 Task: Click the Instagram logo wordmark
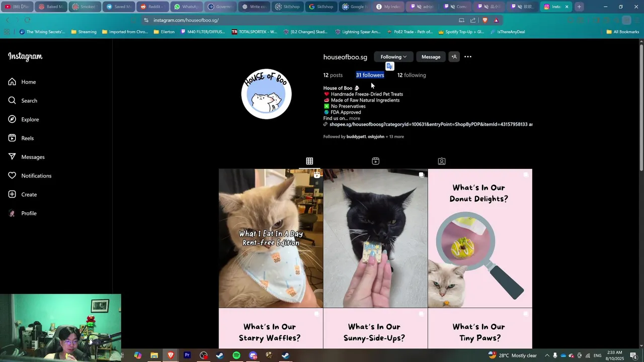tap(25, 56)
